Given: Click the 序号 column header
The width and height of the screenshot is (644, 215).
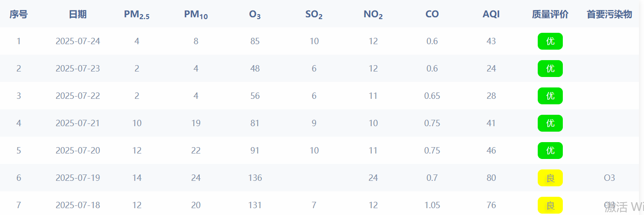Looking at the screenshot, I should pos(19,14).
